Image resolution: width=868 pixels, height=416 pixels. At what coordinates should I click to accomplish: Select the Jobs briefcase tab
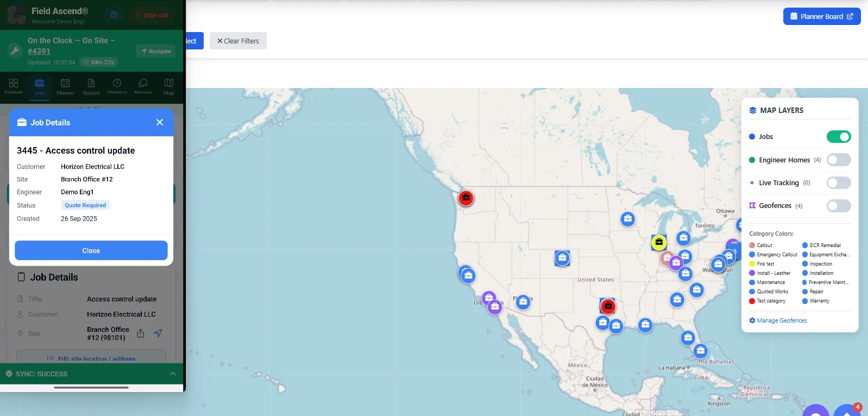[40, 86]
